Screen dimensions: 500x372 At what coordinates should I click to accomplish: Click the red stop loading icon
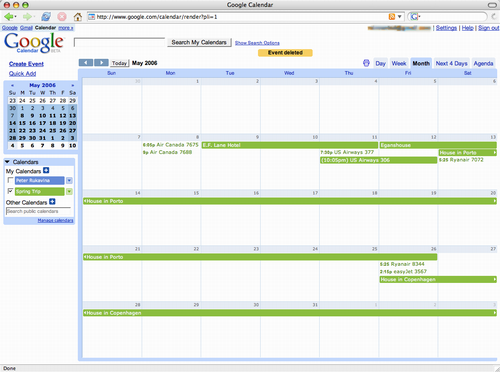pos(62,16)
